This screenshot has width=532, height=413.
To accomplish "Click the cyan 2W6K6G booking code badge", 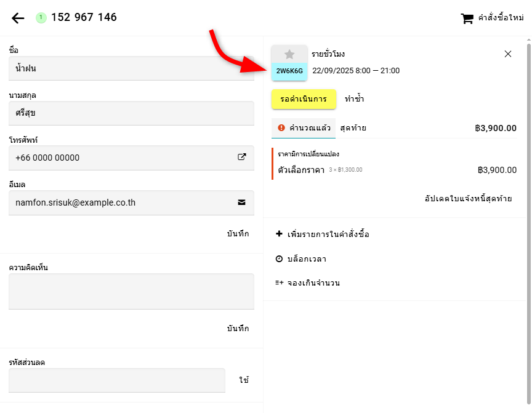I will pos(289,71).
